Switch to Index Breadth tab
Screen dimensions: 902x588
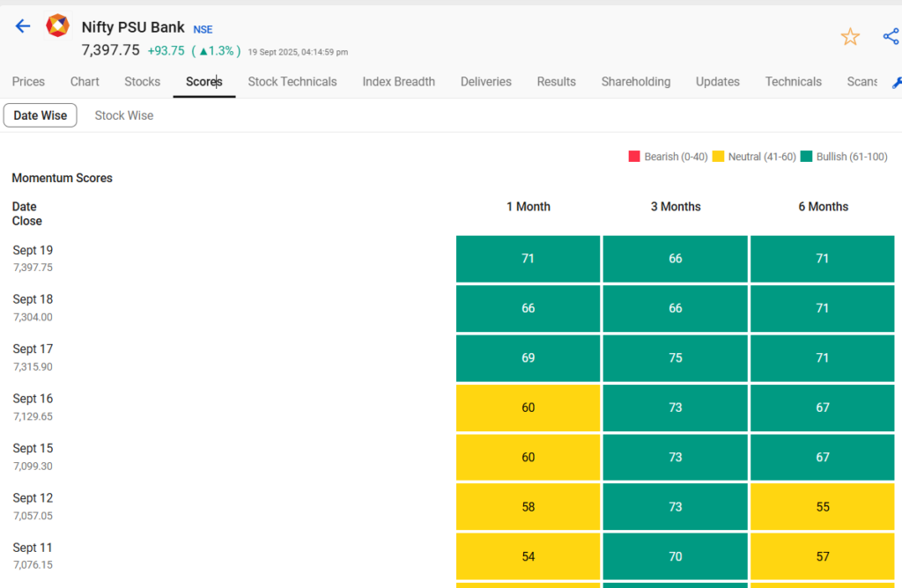(399, 82)
